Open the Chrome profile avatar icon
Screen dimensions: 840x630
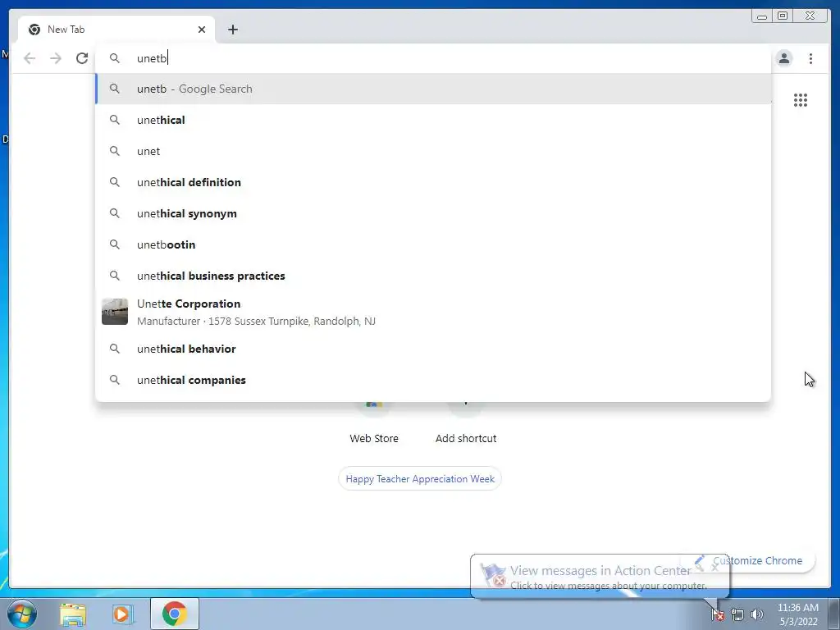783,58
